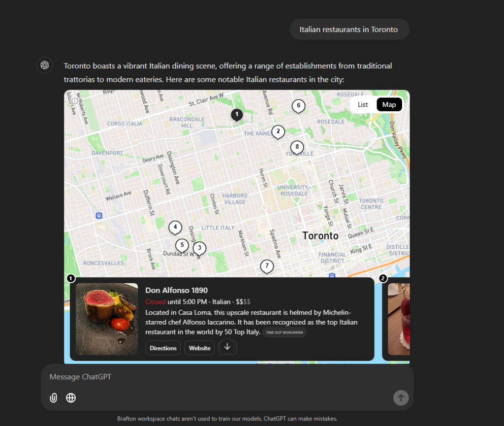Click the second restaurant card thumbnail
Image resolution: width=504 pixels, height=426 pixels.
point(399,319)
